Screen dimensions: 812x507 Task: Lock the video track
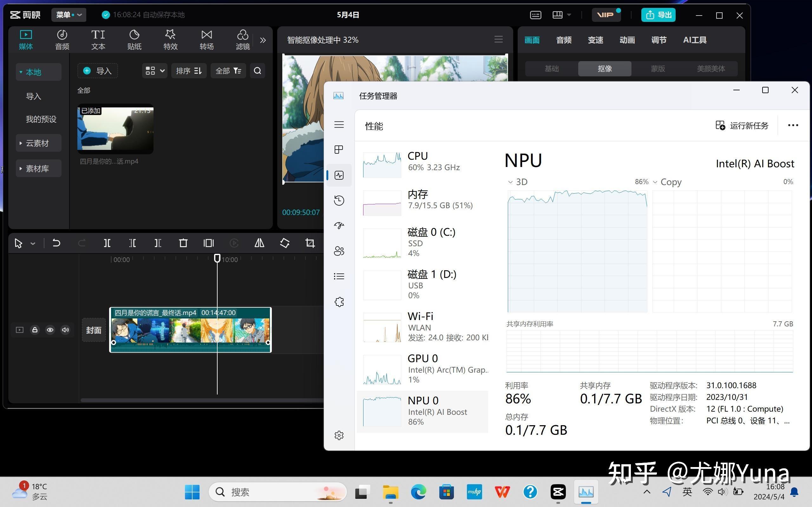pyautogui.click(x=35, y=330)
